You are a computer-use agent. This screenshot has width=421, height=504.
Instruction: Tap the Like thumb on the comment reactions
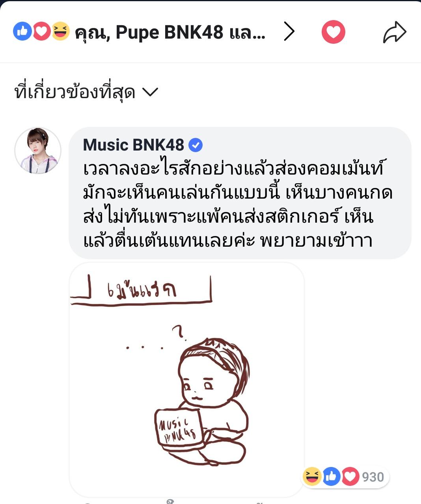[x=331, y=476]
